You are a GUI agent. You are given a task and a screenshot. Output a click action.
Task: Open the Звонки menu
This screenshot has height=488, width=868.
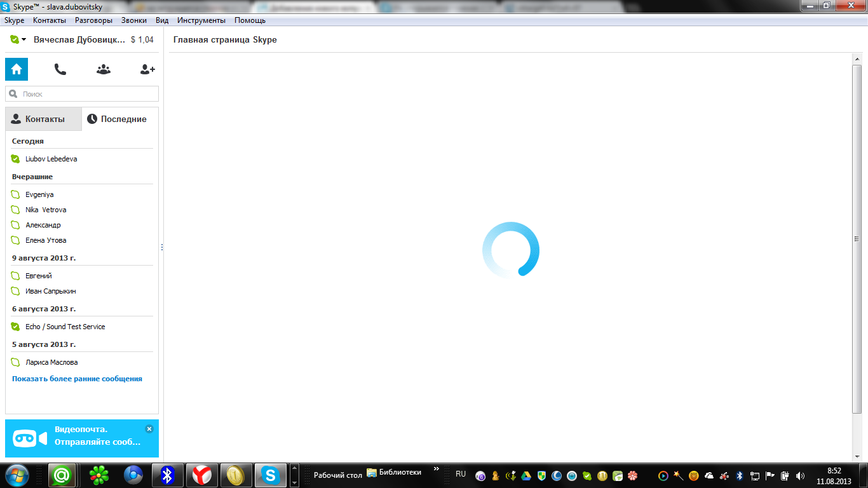click(134, 20)
